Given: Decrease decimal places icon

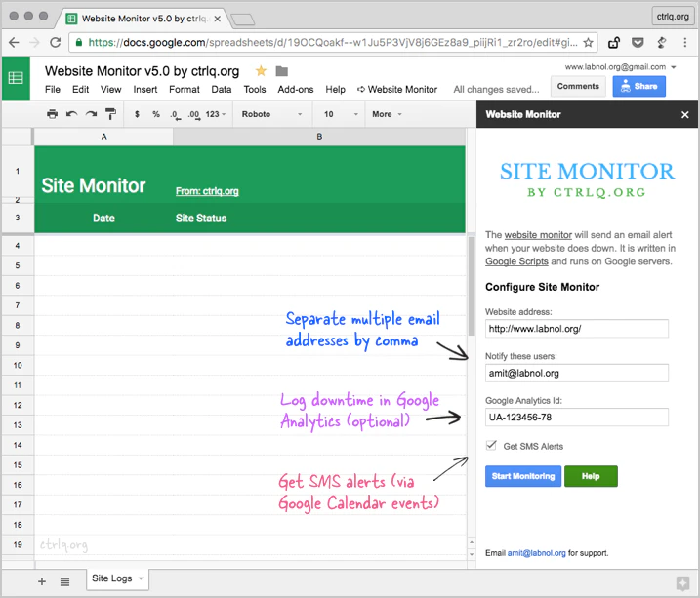Looking at the screenshot, I should (175, 114).
